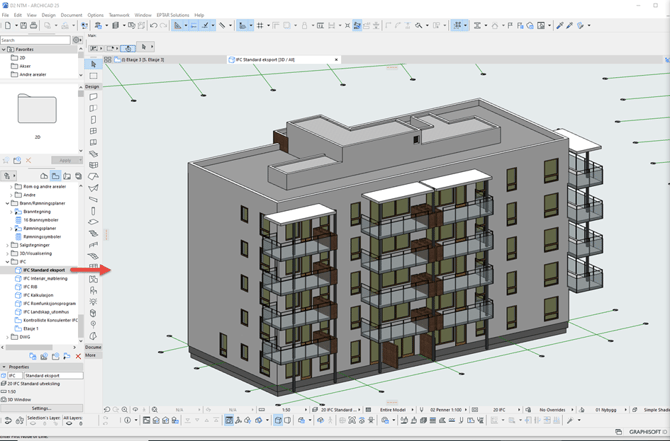Choose the Wall tool in Design toolbox
This screenshot has width=670, height=441.
[x=93, y=97]
